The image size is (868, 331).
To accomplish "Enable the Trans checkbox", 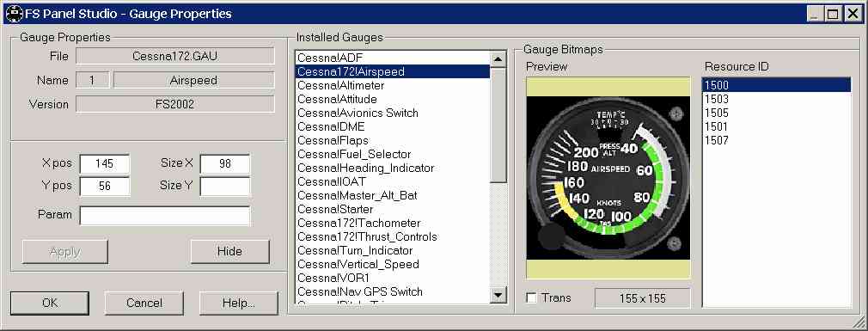I will pyautogui.click(x=531, y=298).
